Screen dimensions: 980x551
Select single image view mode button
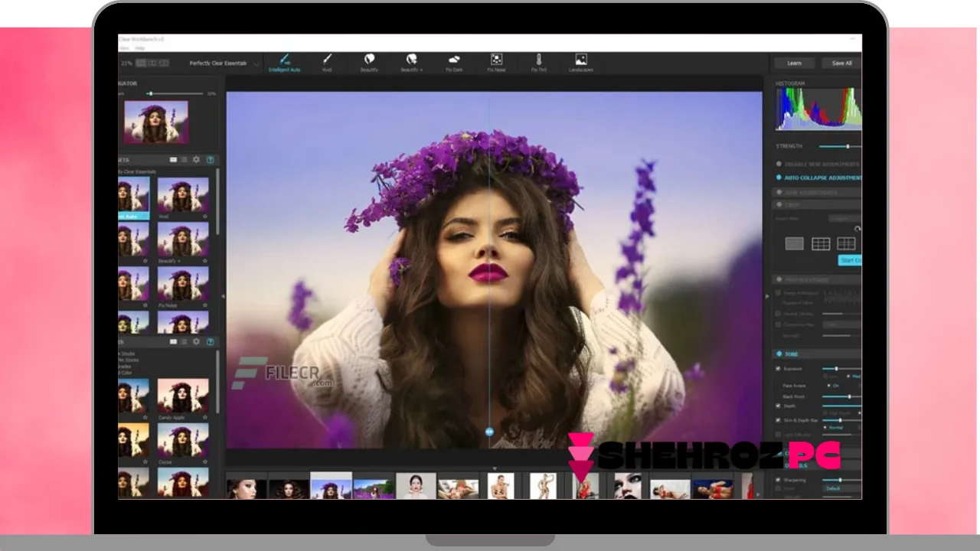141,63
